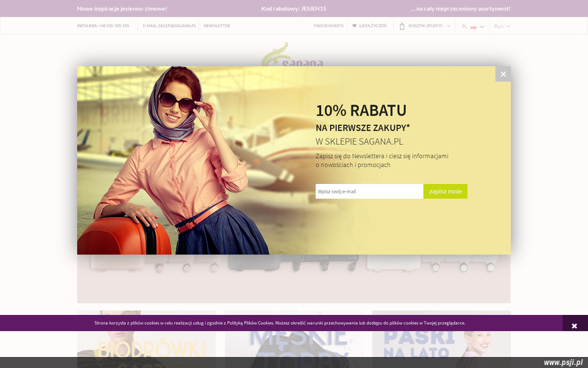The width and height of the screenshot is (588, 368).
Task: Click the Polish flag icon
Action: coord(473,26)
